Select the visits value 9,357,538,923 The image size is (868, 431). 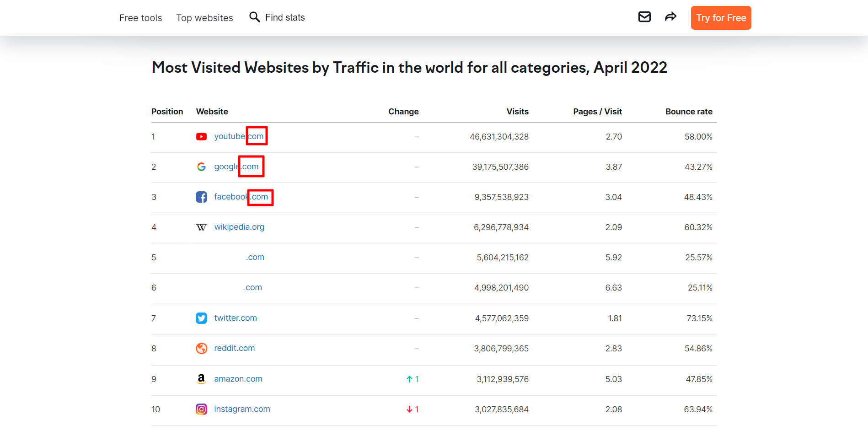(x=501, y=197)
